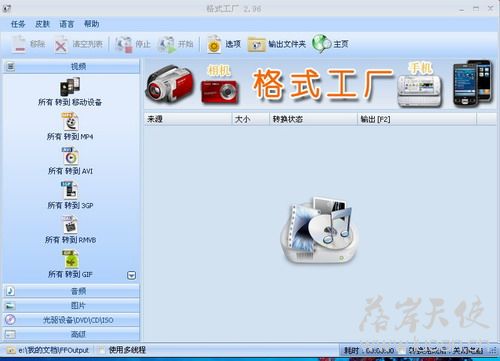Expand the 图片 picture section

71,305
